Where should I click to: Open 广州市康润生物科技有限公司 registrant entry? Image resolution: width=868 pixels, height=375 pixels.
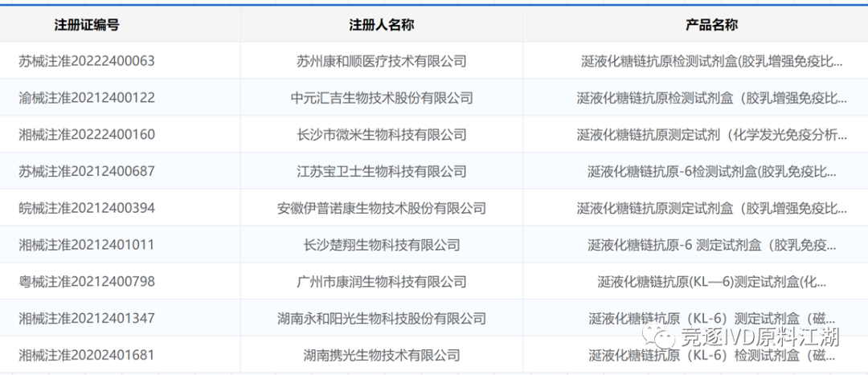click(x=381, y=282)
